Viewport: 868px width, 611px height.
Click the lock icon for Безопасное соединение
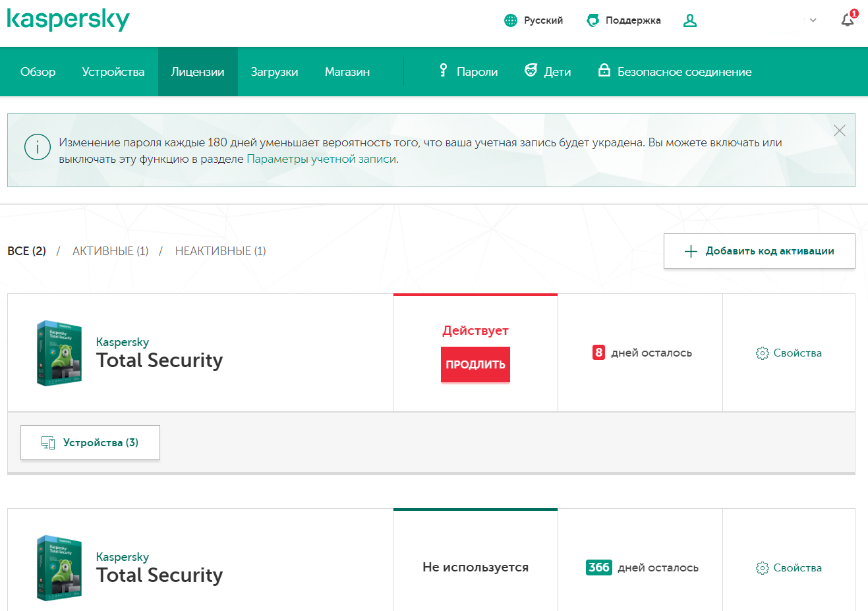604,70
